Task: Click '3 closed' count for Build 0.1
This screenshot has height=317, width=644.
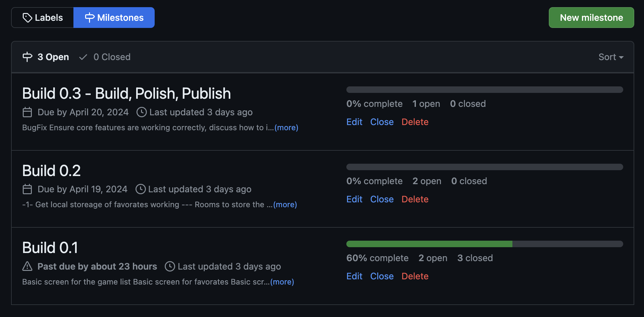Action: pos(475,258)
